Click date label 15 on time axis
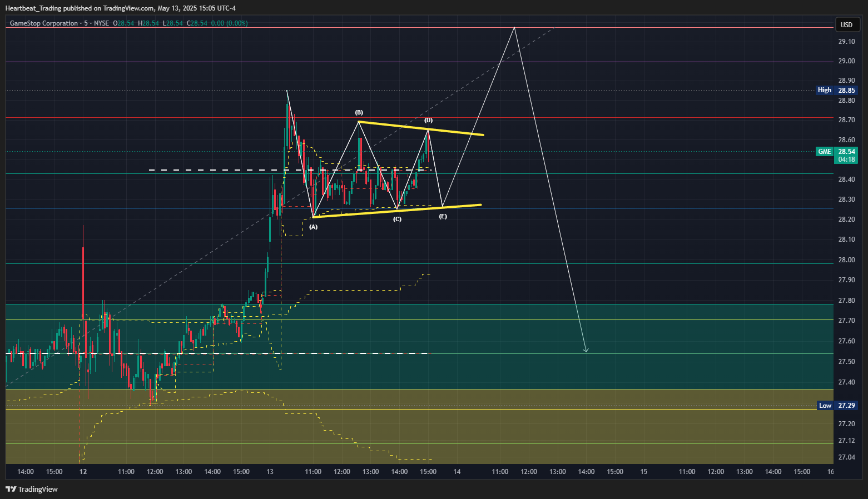The width and height of the screenshot is (868, 499). (643, 472)
